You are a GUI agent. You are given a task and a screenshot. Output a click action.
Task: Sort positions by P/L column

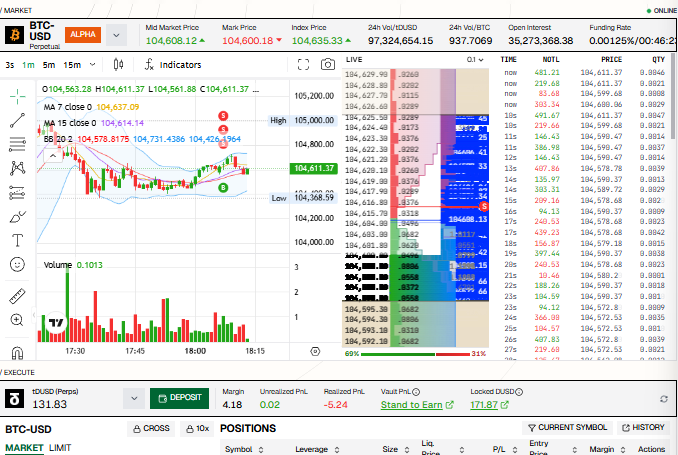pyautogui.click(x=505, y=449)
